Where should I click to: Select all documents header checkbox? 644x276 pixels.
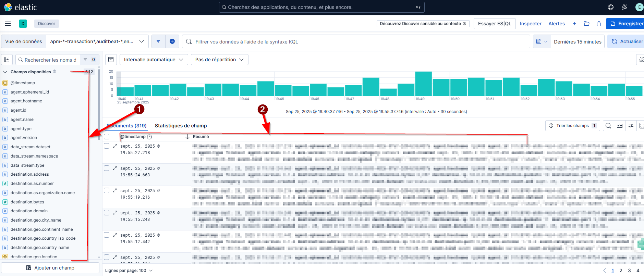(107, 137)
